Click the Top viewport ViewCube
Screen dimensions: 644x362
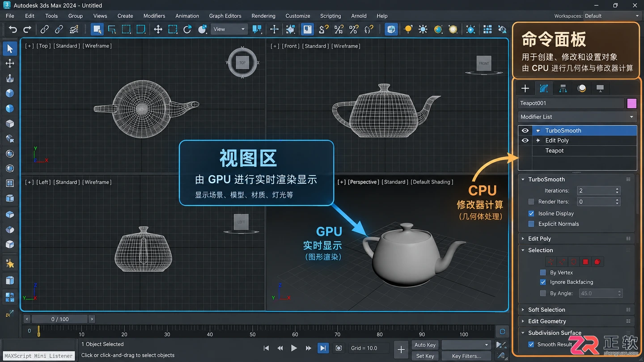coord(242,63)
